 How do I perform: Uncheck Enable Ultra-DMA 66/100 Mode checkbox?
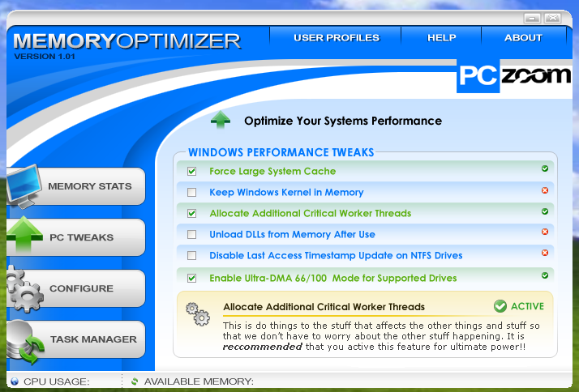click(191, 278)
